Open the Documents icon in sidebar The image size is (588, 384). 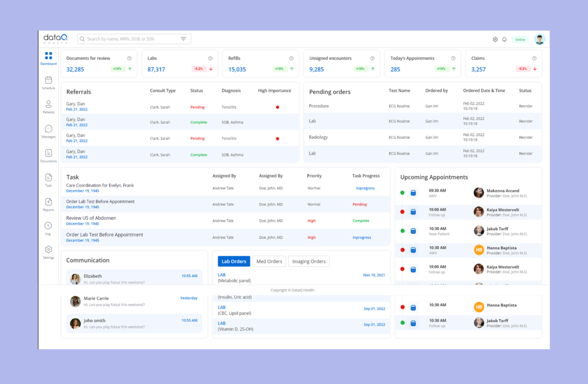(48, 153)
